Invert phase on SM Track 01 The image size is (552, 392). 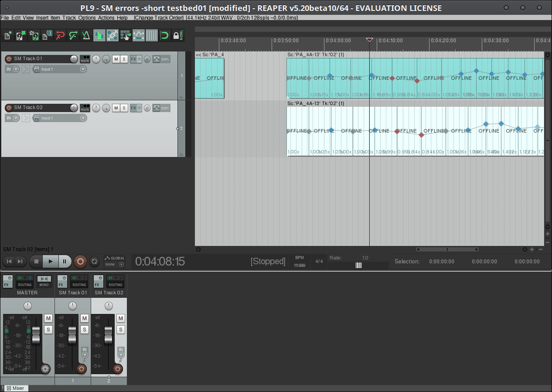pos(147,59)
